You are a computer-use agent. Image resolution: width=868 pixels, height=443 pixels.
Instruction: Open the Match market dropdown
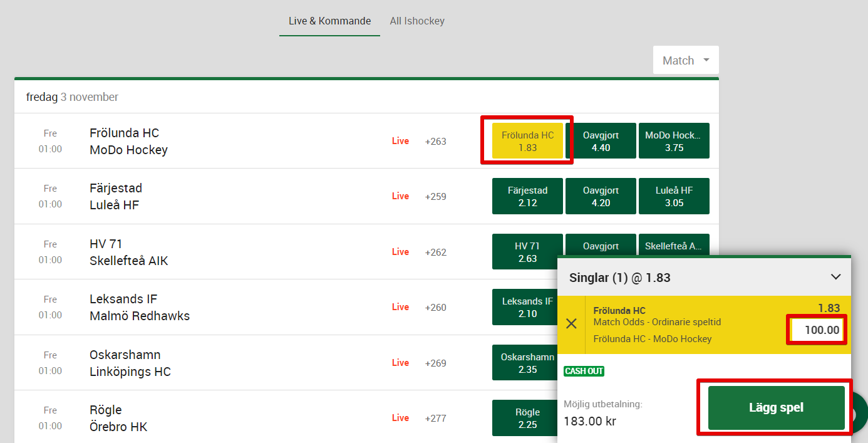pos(686,60)
